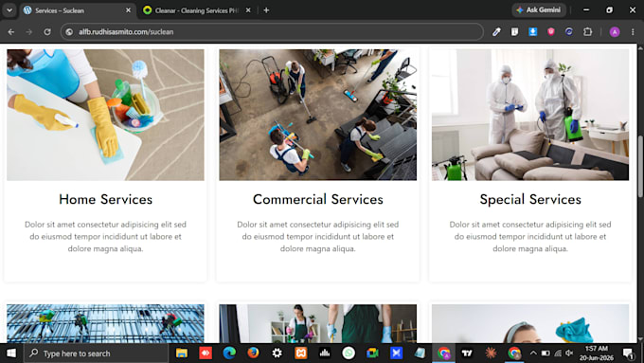Open the second Chrome taskbar icon

coord(514,354)
